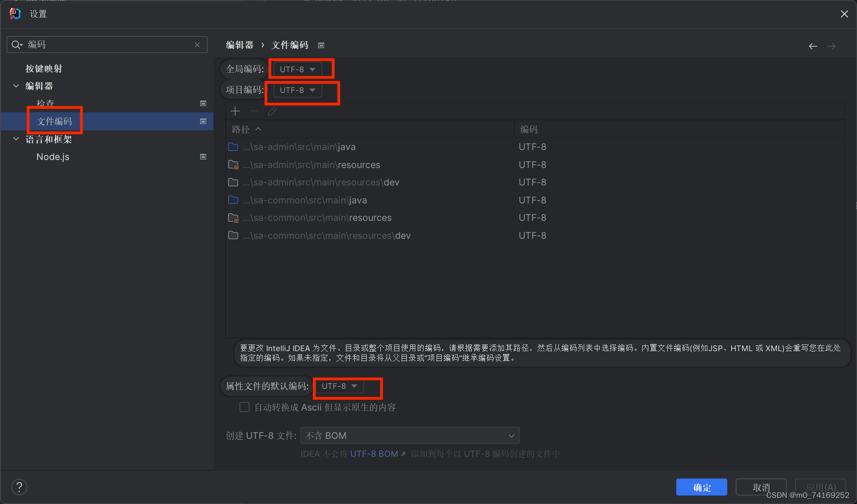This screenshot has width=857, height=504.
Task: Clear the 编码 search field with X
Action: [198, 44]
